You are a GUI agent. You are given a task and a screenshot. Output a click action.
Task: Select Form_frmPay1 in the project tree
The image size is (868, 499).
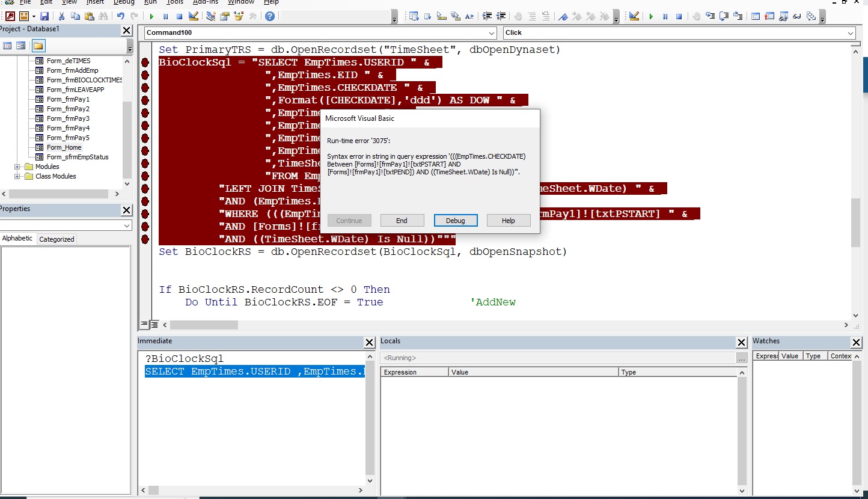(x=68, y=99)
